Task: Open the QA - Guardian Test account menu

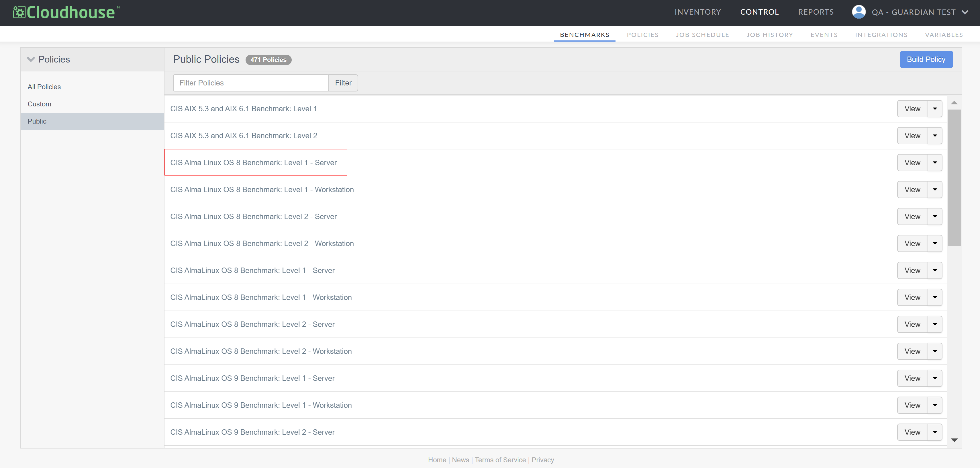Action: point(920,12)
